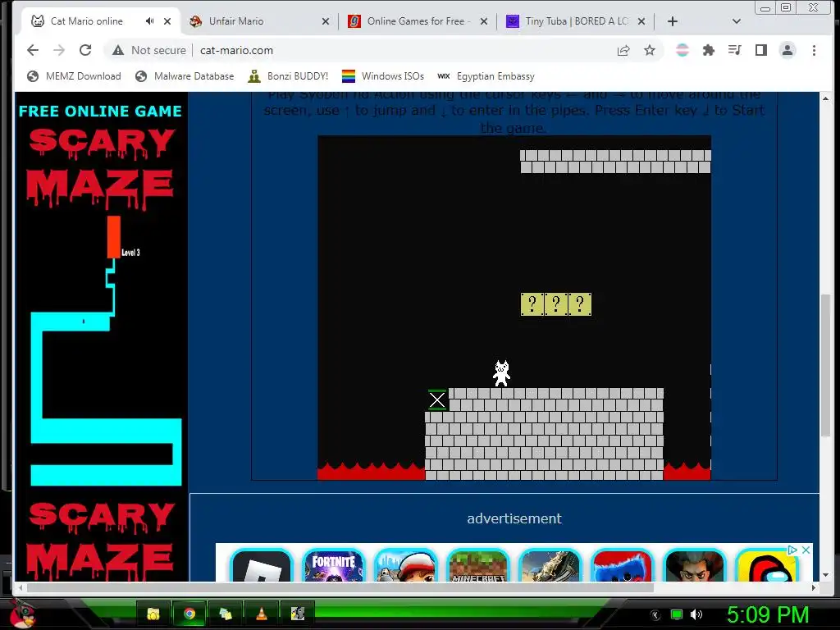Open the Bonzi BUDDY! bookmark
The width and height of the screenshot is (840, 630).
pos(288,76)
